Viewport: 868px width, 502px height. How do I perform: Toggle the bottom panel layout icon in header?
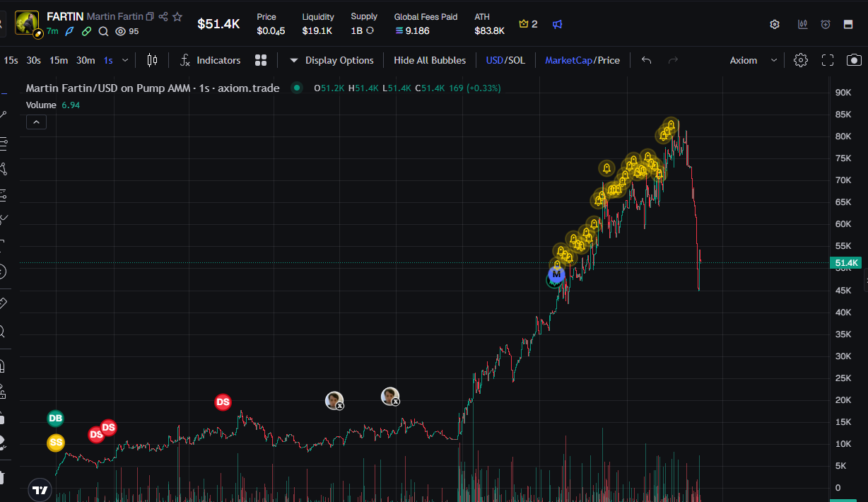click(848, 24)
